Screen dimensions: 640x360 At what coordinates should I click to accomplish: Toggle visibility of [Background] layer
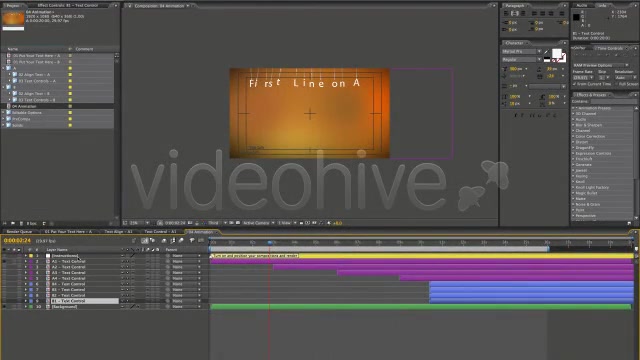coord(4,307)
